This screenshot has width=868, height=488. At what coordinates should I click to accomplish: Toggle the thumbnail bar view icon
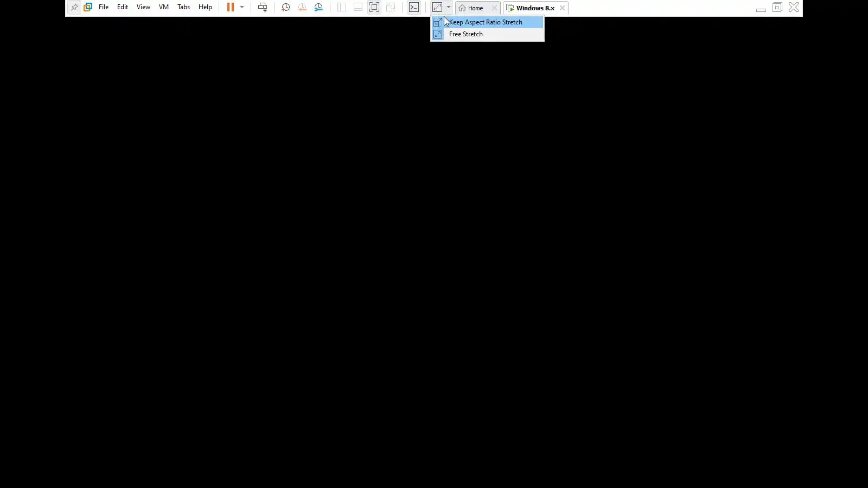pos(358,8)
